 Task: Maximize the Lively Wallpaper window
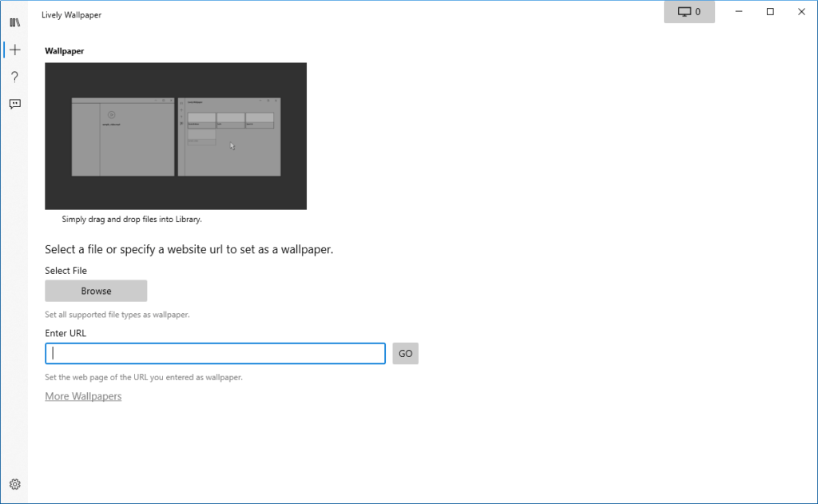(770, 12)
